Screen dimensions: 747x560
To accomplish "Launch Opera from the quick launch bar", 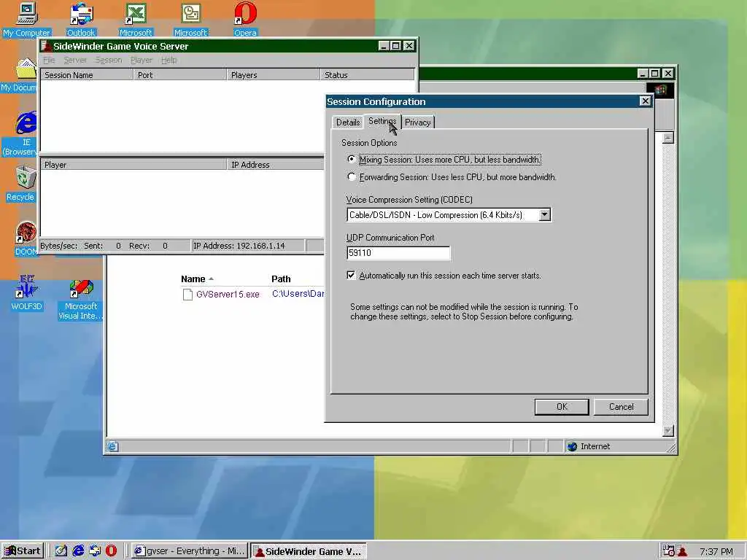I will [x=111, y=551].
